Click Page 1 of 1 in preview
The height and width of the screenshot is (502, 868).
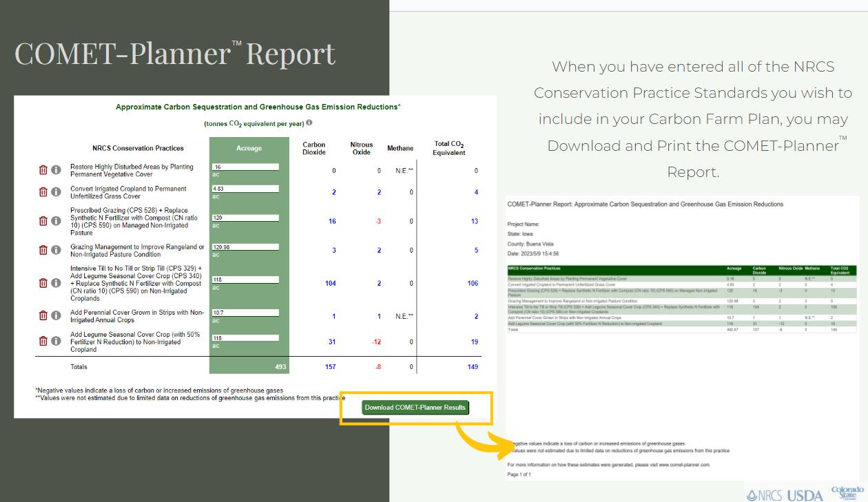coord(519,474)
